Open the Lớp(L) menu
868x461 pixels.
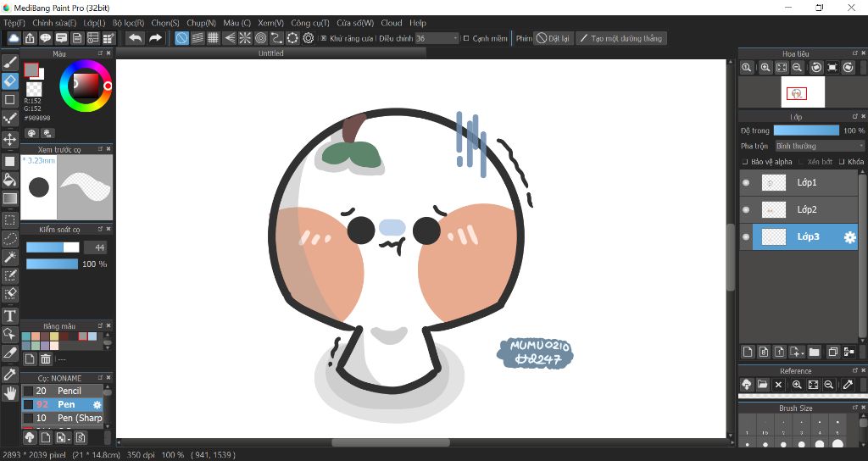click(x=94, y=23)
